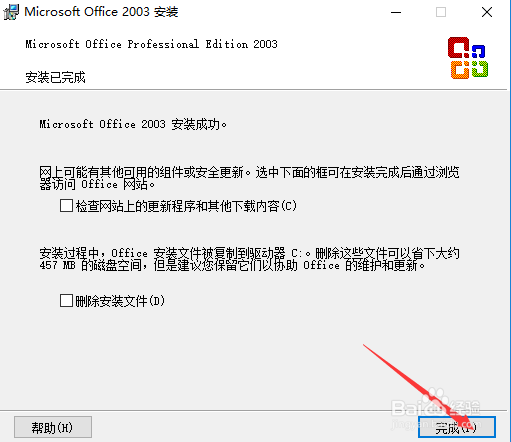The image size is (511, 442).
Task: Click the green square of Office logo
Action: tap(480, 69)
